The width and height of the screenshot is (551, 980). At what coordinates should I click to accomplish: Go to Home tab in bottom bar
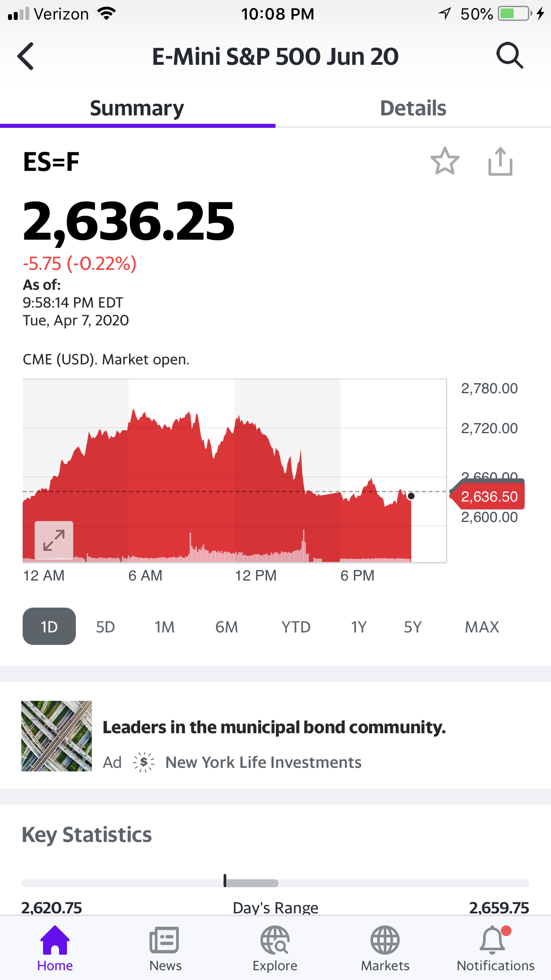(55, 948)
